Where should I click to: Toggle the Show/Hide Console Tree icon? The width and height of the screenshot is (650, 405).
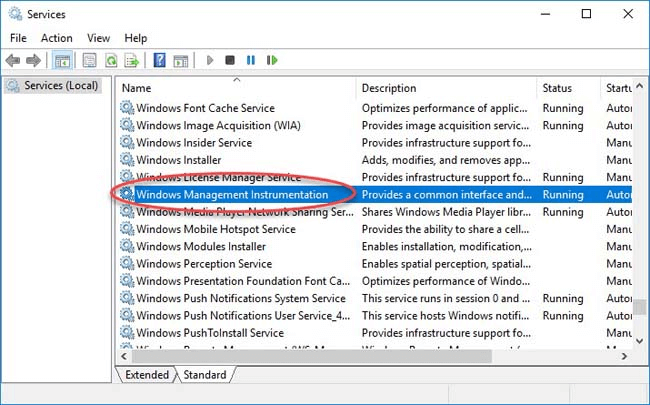(x=63, y=61)
